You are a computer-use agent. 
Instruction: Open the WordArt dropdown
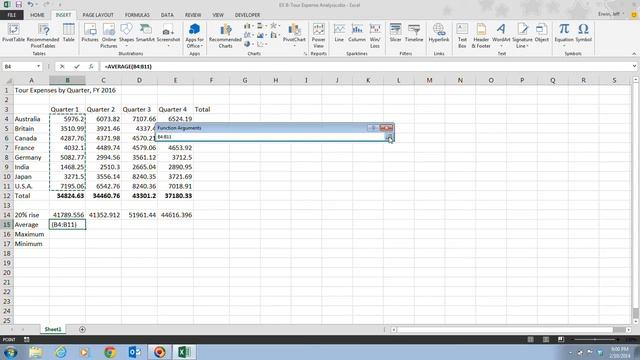click(x=501, y=35)
